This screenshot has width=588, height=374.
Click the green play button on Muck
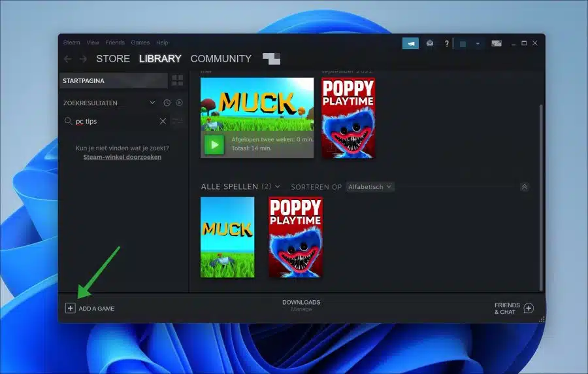[x=214, y=144]
